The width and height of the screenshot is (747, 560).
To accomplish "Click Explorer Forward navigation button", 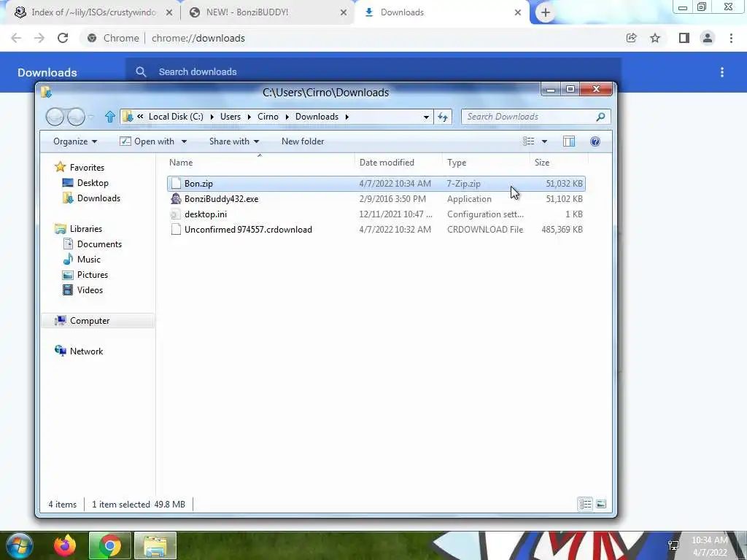I will pos(76,117).
